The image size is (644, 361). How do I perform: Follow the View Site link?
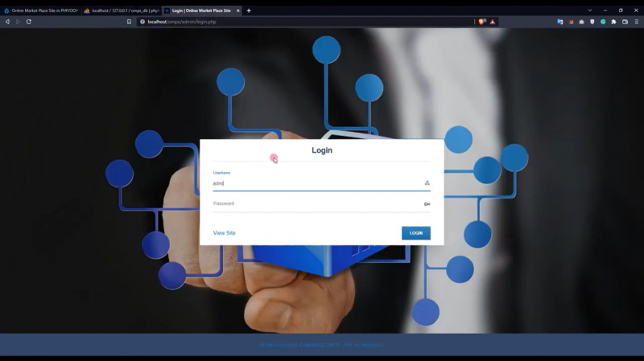pos(224,233)
